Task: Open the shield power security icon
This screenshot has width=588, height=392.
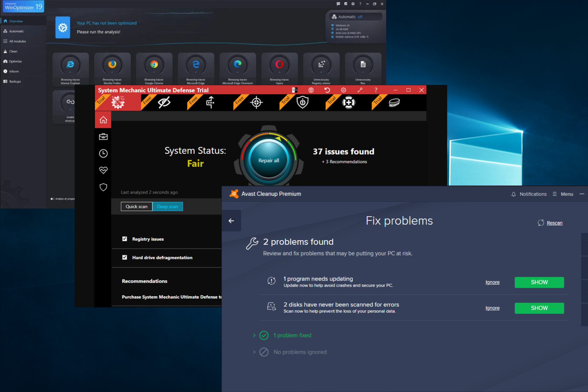Action: [303, 103]
